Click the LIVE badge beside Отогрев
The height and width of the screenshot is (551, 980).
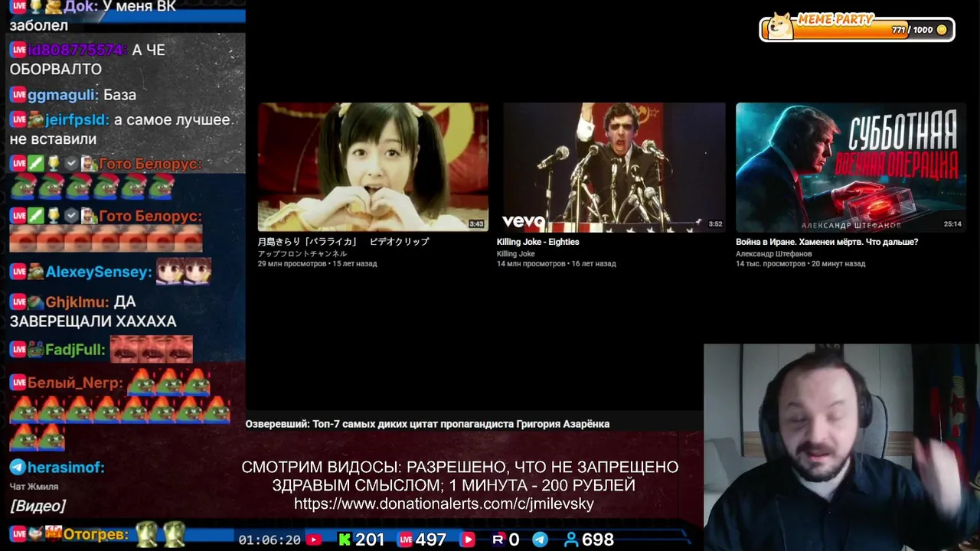[18, 534]
